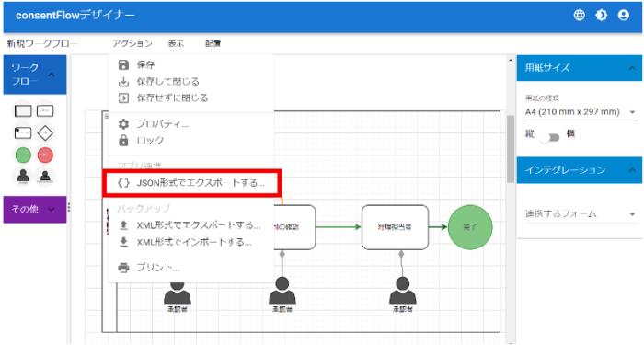This screenshot has height=345, width=644.
Task: Select the green arrow into 完了 node
Action: pos(438,227)
